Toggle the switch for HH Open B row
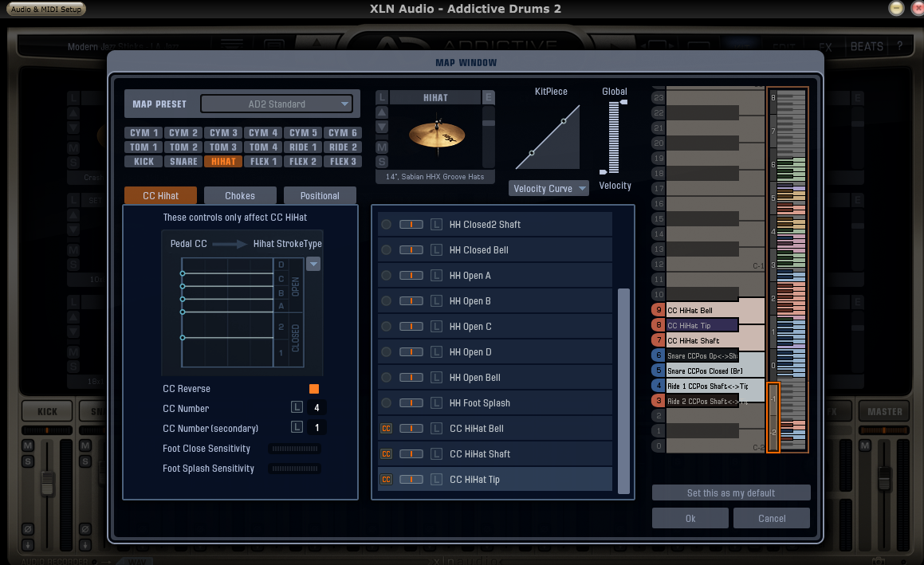Image resolution: width=924 pixels, height=565 pixels. click(x=411, y=301)
